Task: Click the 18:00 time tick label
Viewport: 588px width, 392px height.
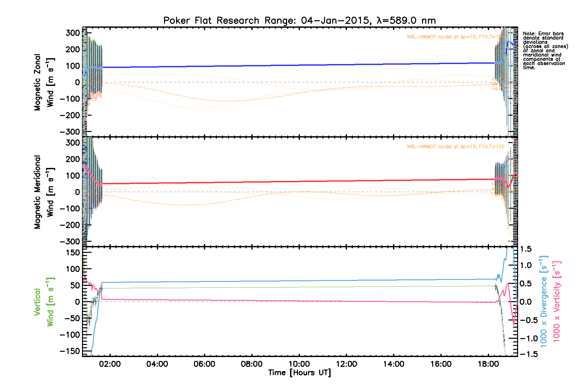Action: coord(488,364)
